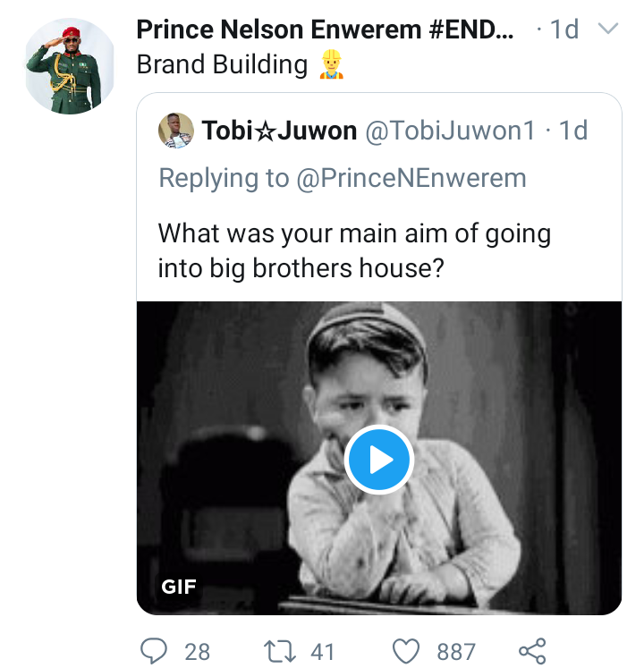Open the @PrinceNEnwerem mention link

[411, 178]
